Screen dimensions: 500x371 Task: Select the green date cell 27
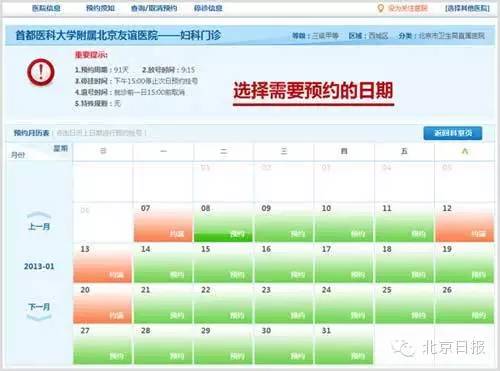click(102, 345)
